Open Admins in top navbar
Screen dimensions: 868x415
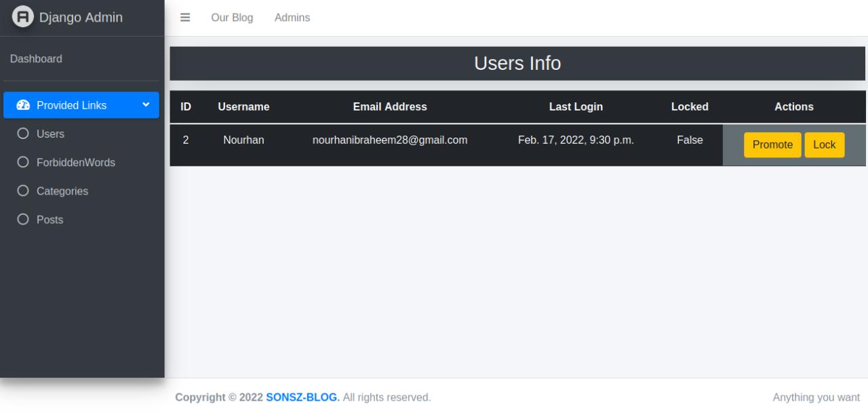pyautogui.click(x=292, y=18)
